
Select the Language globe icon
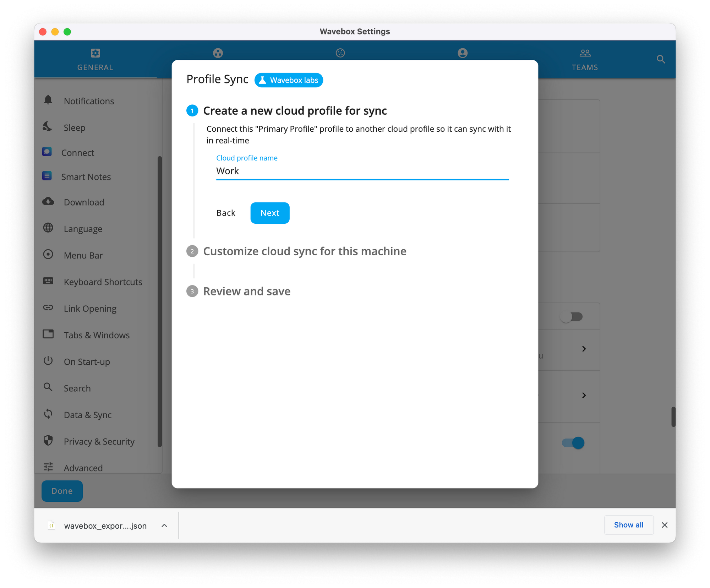(x=48, y=228)
